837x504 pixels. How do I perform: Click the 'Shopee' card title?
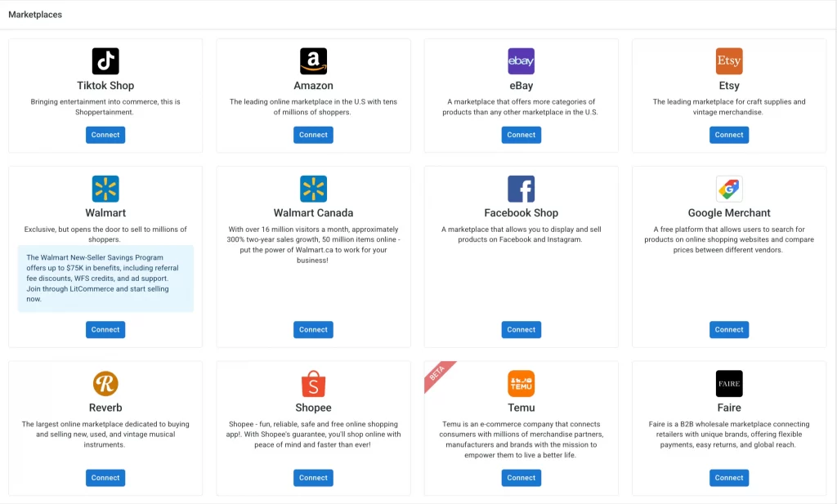313,408
